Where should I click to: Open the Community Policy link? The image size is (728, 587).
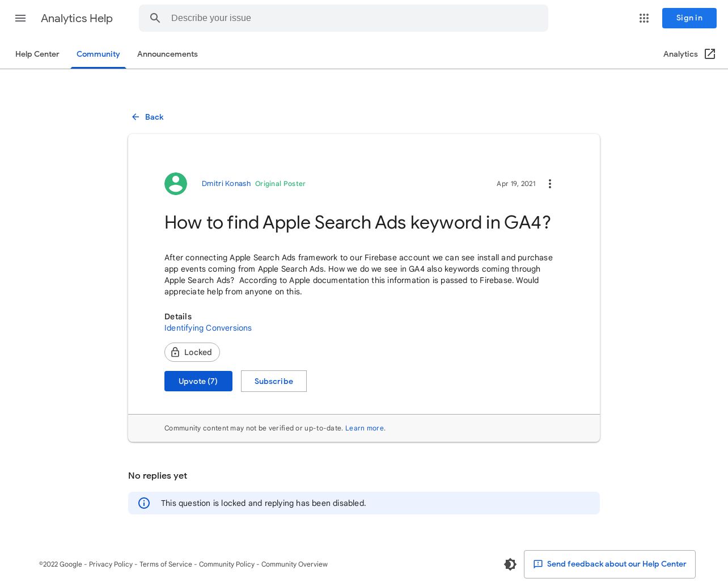pyautogui.click(x=227, y=564)
